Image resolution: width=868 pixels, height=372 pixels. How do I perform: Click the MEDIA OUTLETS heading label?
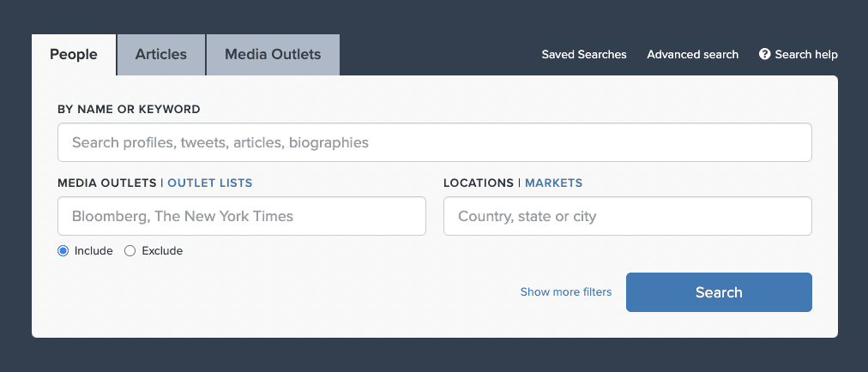tap(107, 183)
